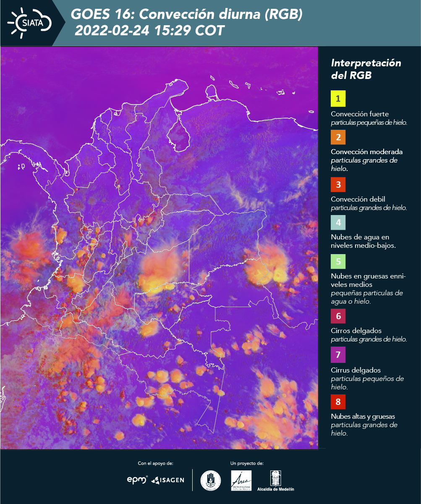The image size is (421, 504).
Task: Click the Alcaldía de Medellín logo
Action: (276, 481)
